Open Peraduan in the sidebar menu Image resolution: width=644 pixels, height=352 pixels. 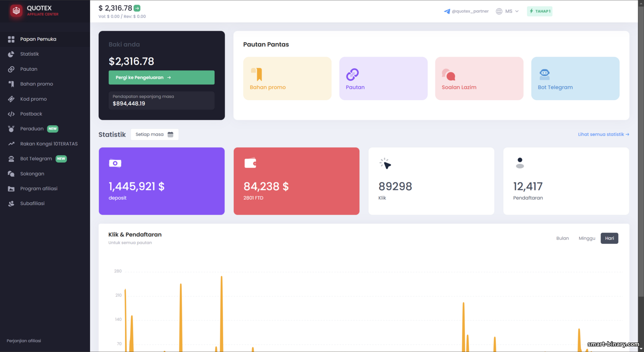click(32, 129)
